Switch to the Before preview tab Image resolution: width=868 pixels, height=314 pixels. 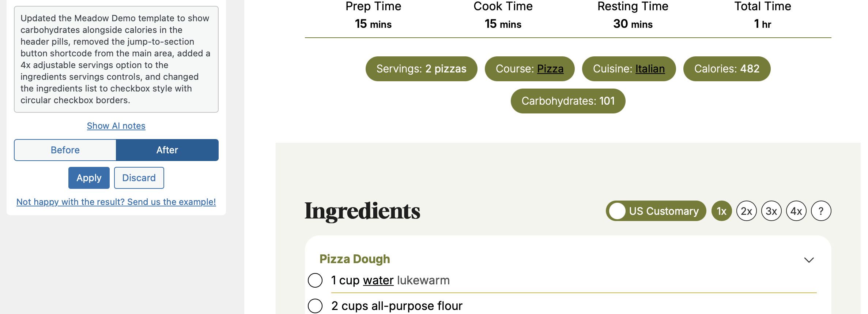pyautogui.click(x=65, y=150)
